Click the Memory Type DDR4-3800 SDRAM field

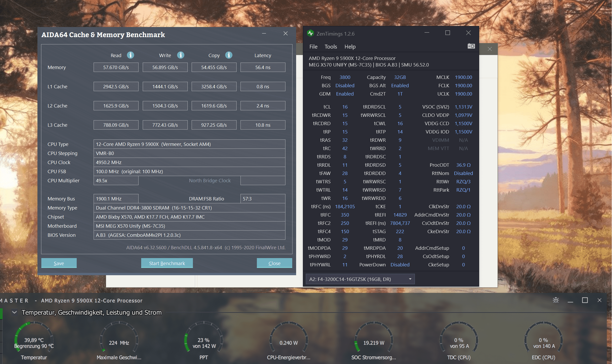[189, 208]
